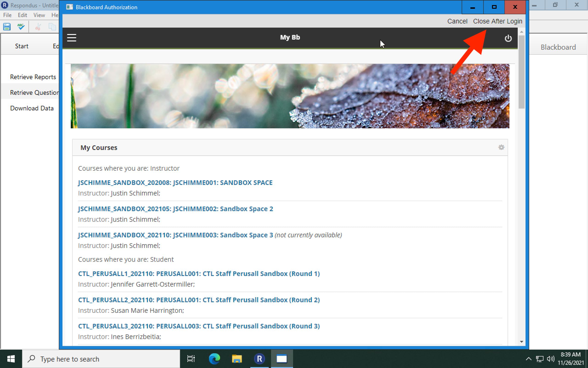Open Perusall Sandbox (Round 3) course
Viewport: 588px width, 368px height.
point(199,326)
